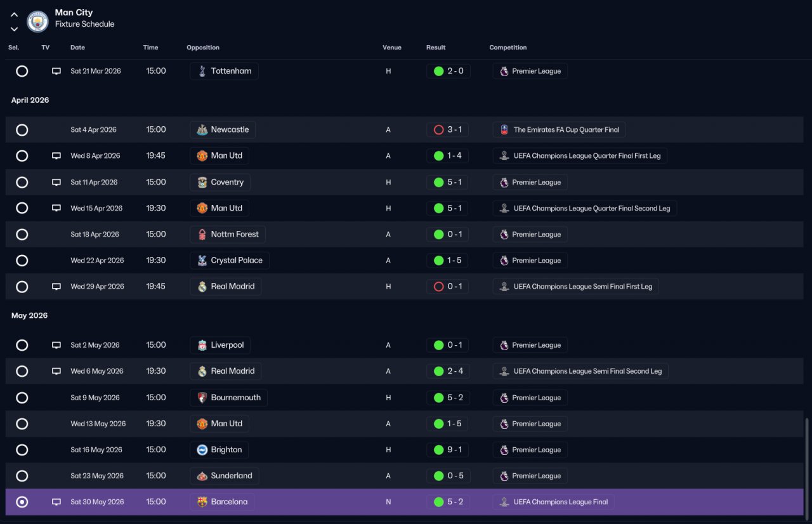The height and width of the screenshot is (524, 812).
Task: Go to next team with down chevron
Action: (x=15, y=29)
